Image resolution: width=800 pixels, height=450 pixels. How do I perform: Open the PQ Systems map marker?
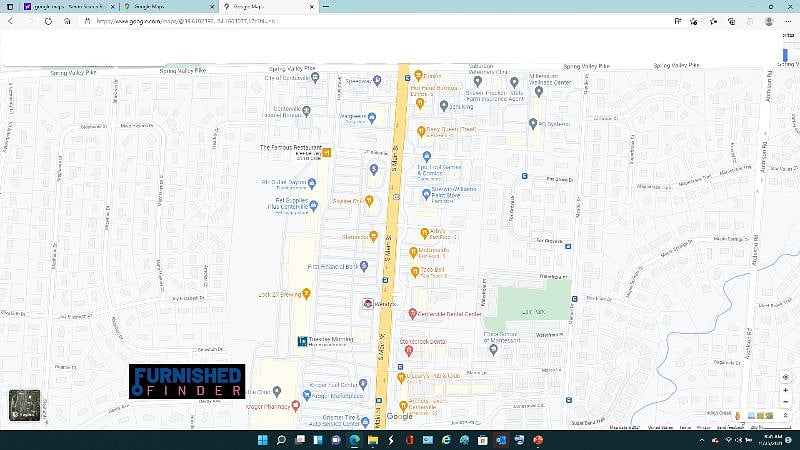533,123
